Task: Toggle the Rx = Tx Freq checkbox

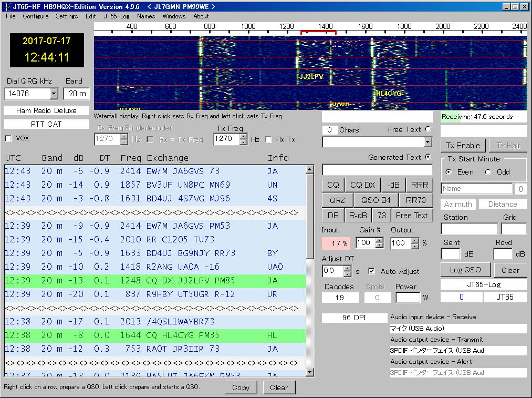Action: 150,139
